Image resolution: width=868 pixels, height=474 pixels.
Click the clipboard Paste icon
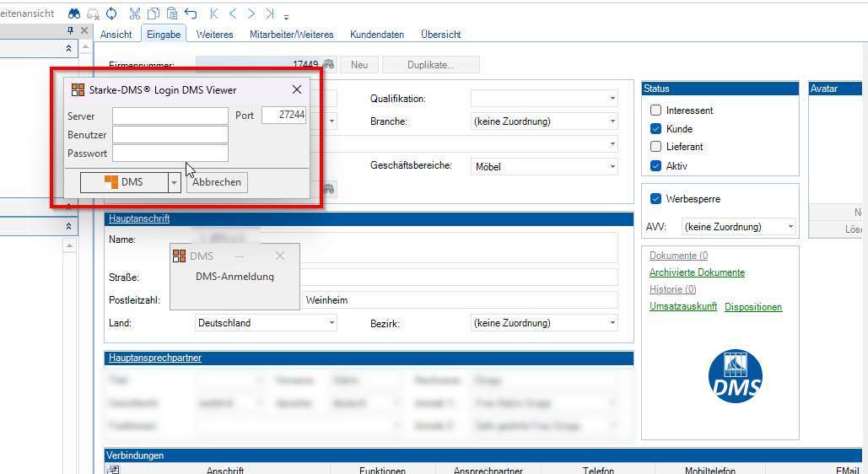click(x=172, y=13)
